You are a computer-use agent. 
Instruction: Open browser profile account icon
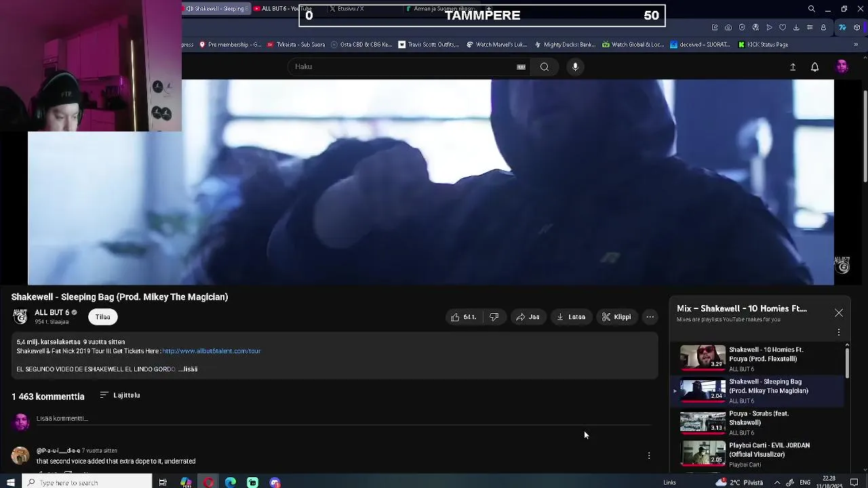(823, 28)
